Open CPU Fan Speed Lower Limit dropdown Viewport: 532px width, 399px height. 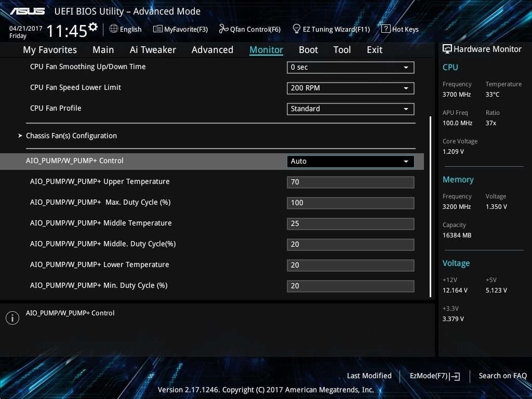351,88
